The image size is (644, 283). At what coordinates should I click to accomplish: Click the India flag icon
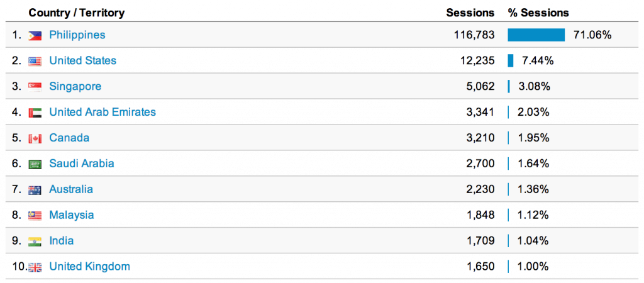[x=35, y=241]
